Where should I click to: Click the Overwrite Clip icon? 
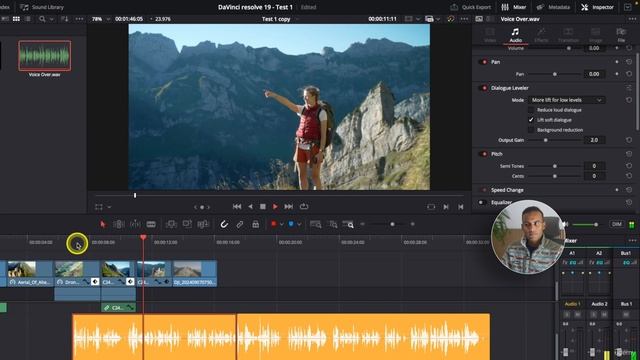pyautogui.click(x=187, y=224)
